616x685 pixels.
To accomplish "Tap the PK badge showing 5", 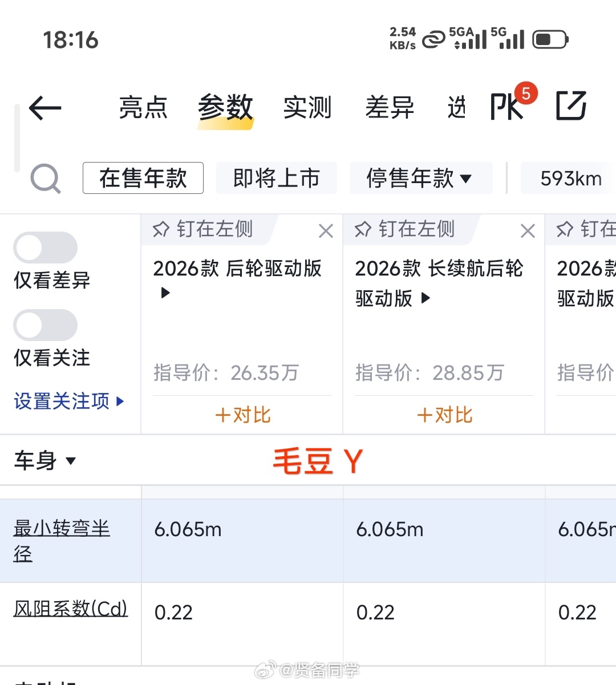I will tap(526, 94).
